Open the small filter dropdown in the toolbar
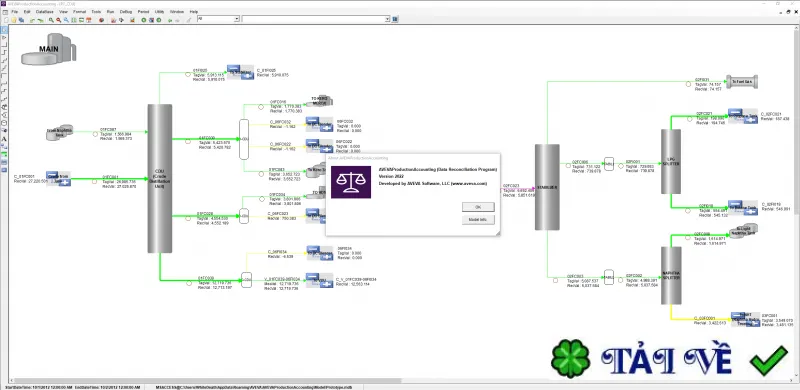The height and width of the screenshot is (390, 800). click(x=237, y=19)
